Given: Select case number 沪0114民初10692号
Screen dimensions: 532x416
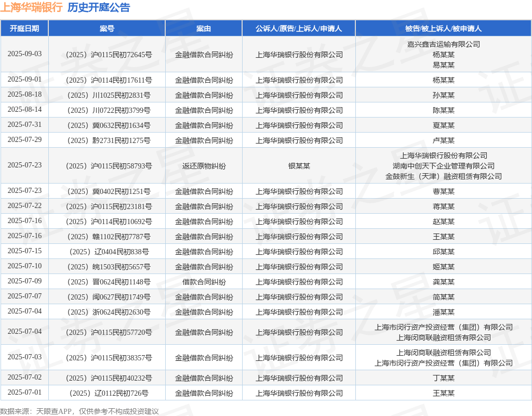Looking at the screenshot, I should (109, 222).
